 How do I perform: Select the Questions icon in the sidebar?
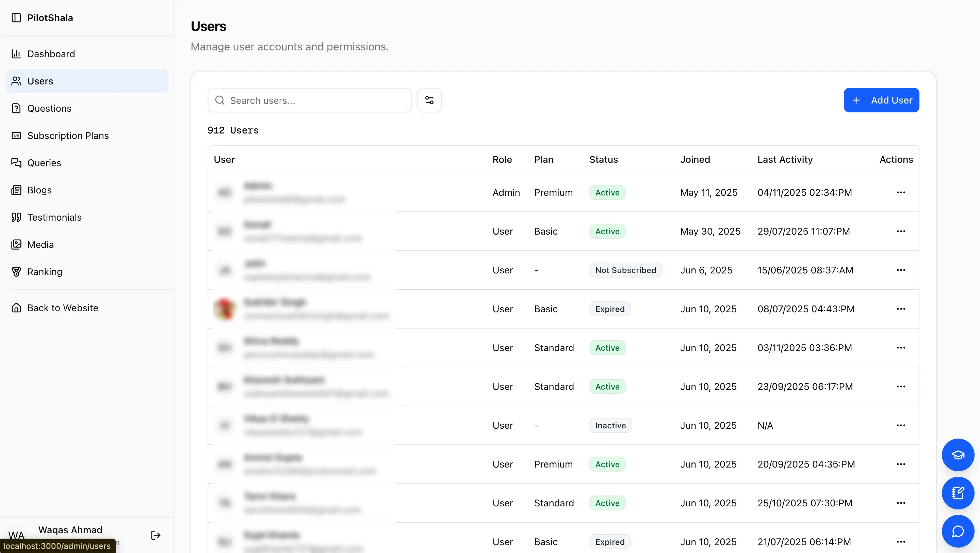16,108
